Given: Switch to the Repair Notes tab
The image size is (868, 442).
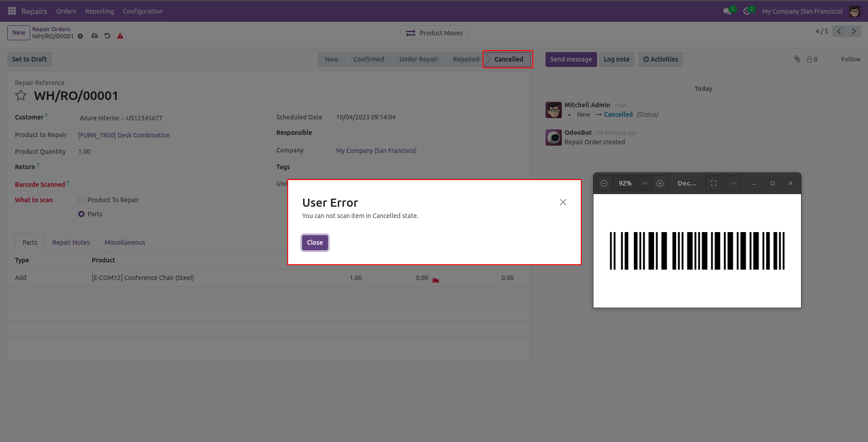Looking at the screenshot, I should pyautogui.click(x=71, y=242).
